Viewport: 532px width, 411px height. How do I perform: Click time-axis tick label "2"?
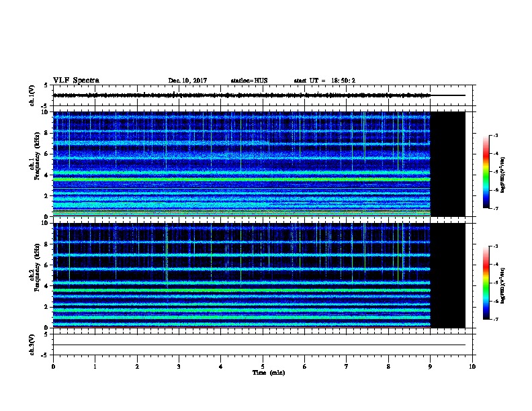point(137,367)
